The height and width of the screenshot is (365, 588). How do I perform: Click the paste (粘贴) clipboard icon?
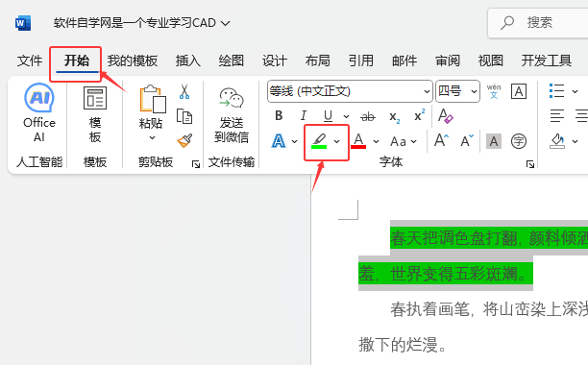click(x=152, y=99)
